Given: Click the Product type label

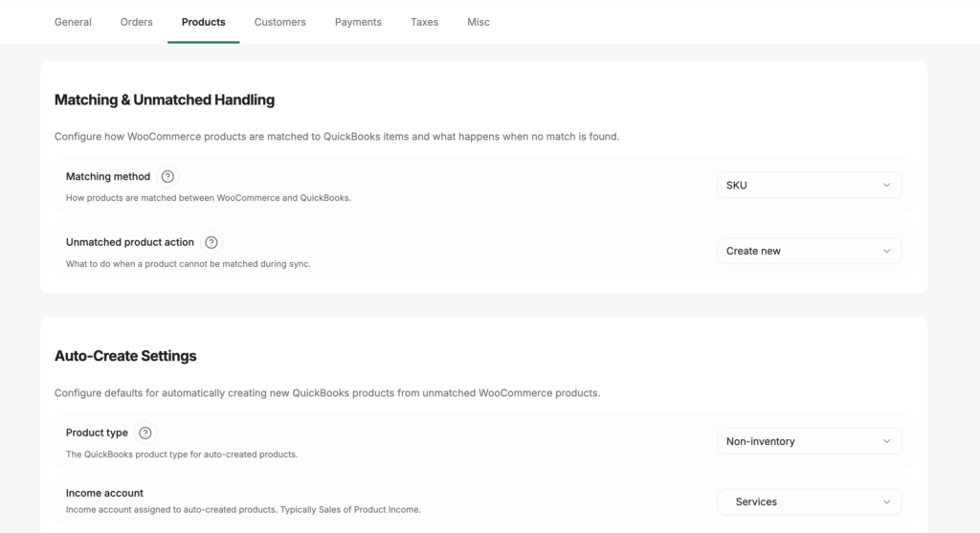Looking at the screenshot, I should (97, 433).
